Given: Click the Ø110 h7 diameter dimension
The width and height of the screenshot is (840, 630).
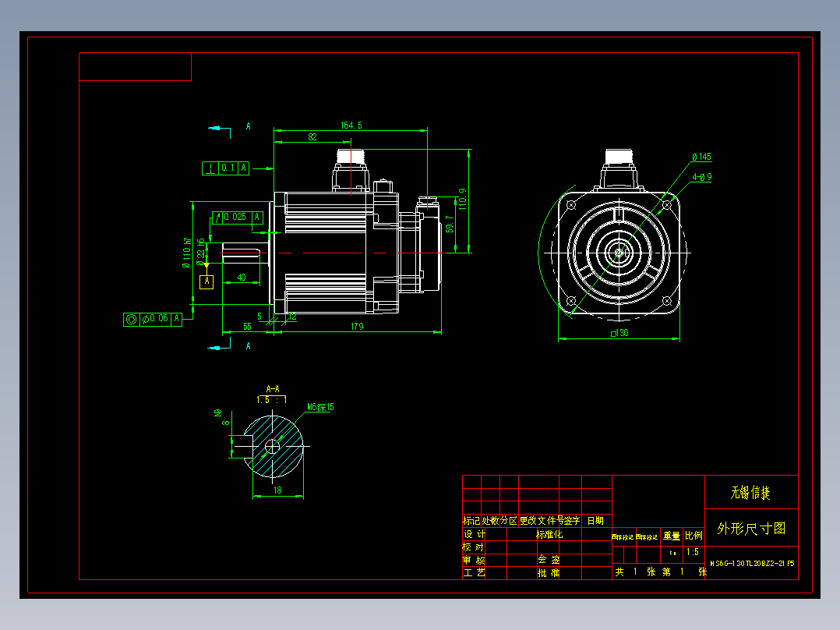Looking at the screenshot, I should click(186, 253).
